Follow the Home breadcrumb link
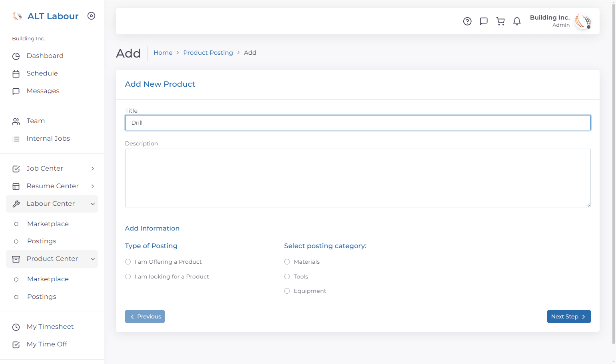 coord(163,53)
